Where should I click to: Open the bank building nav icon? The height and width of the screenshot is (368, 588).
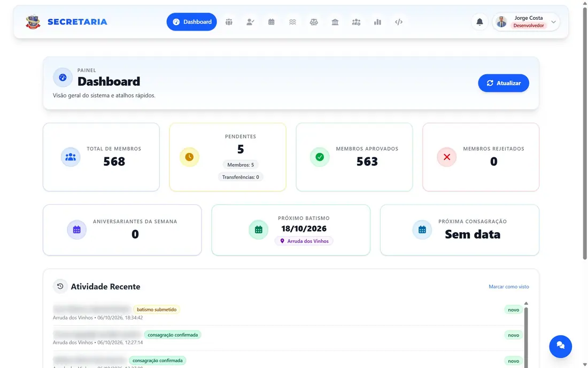pos(335,22)
